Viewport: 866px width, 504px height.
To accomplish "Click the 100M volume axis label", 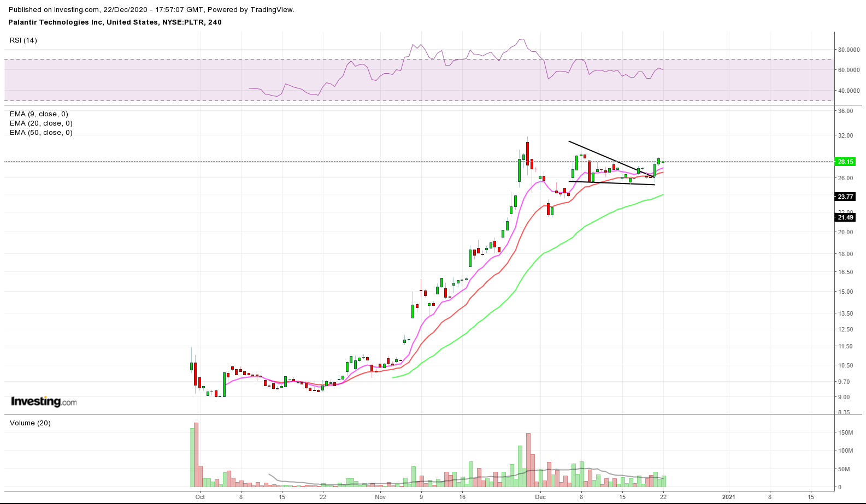I will (x=846, y=450).
